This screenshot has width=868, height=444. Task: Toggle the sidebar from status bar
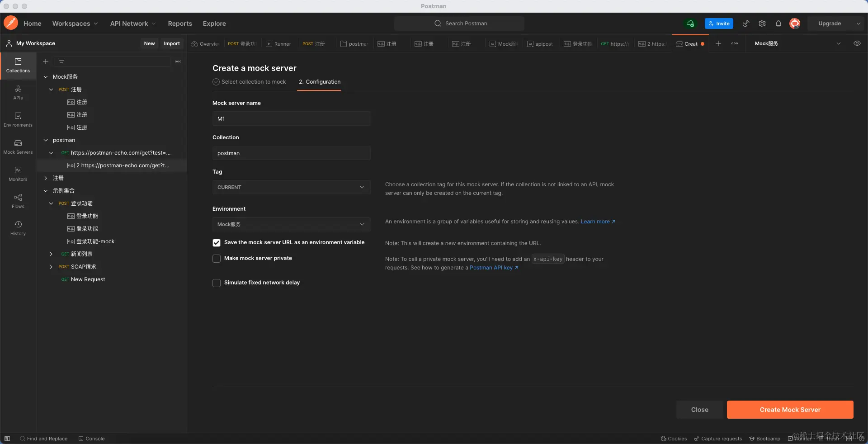(x=7, y=439)
